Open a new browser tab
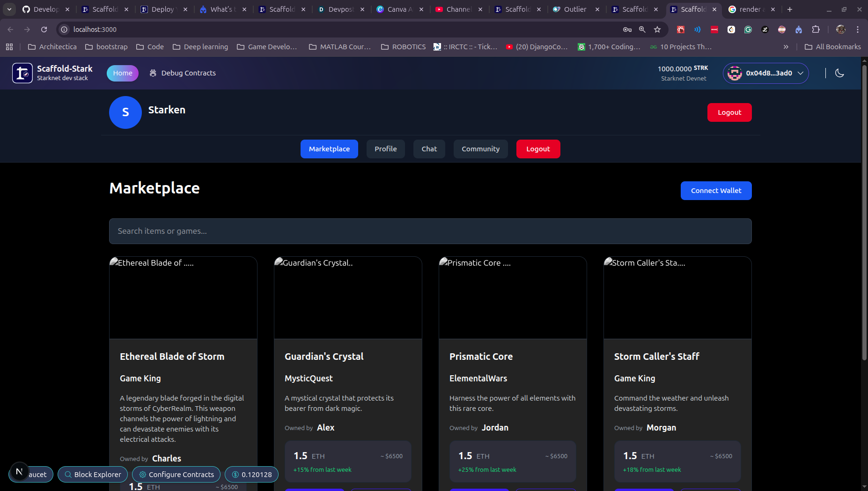 point(790,9)
